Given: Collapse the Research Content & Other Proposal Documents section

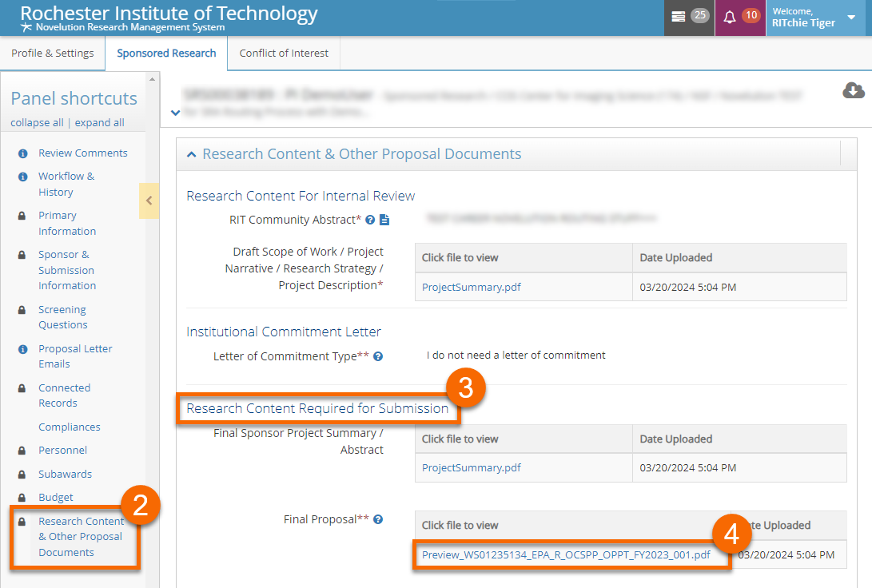Looking at the screenshot, I should [192, 154].
